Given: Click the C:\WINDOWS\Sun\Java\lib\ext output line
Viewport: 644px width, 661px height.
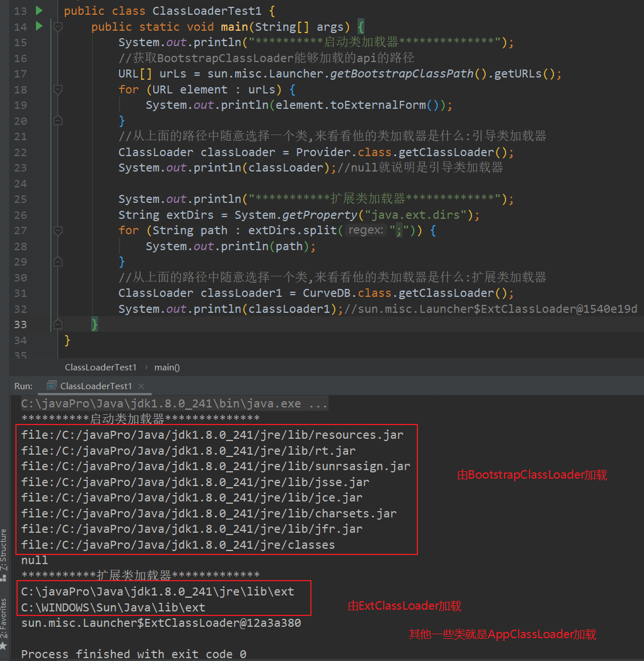Looking at the screenshot, I should point(113,607).
